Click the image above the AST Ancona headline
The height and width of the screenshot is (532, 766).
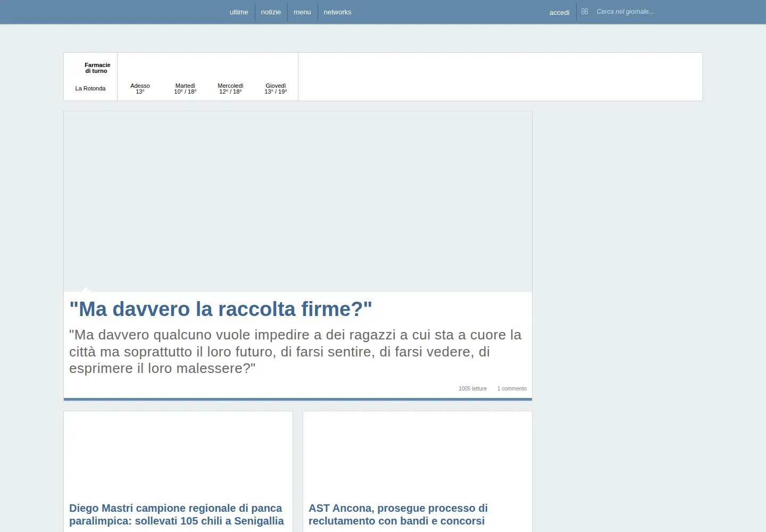pos(418,454)
